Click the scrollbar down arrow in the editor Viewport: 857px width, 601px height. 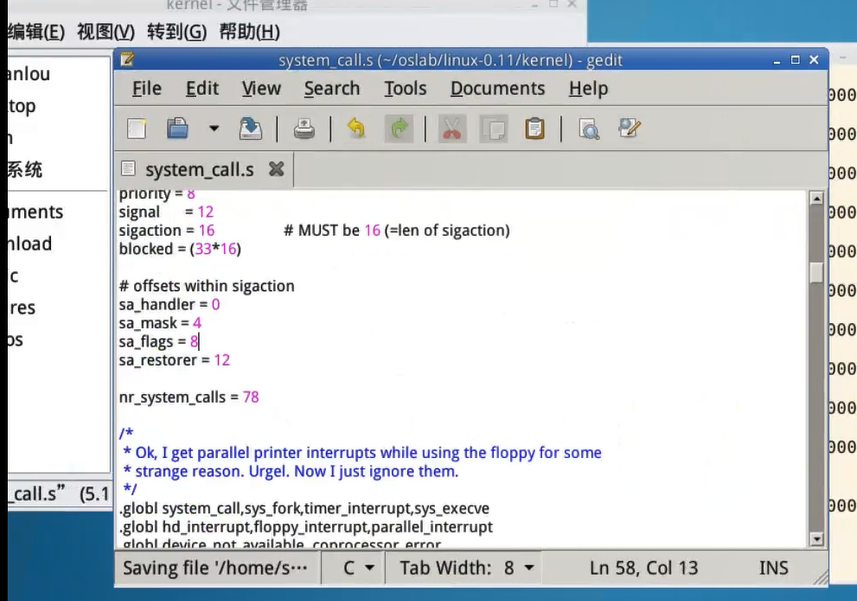[816, 539]
